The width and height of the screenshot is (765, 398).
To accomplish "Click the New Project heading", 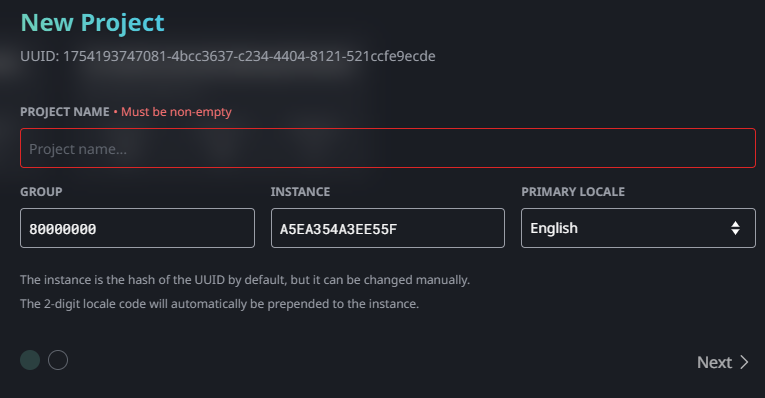I will [92, 23].
